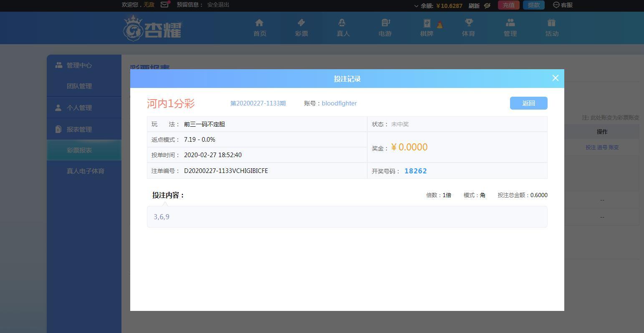Click the 杏耀 crown logo
The width and height of the screenshot is (644, 333).
click(152, 28)
